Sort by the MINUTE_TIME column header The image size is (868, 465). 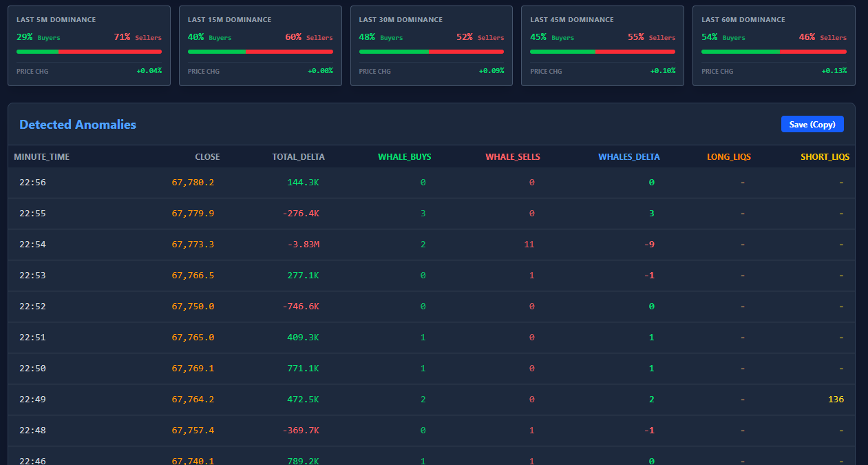point(41,157)
